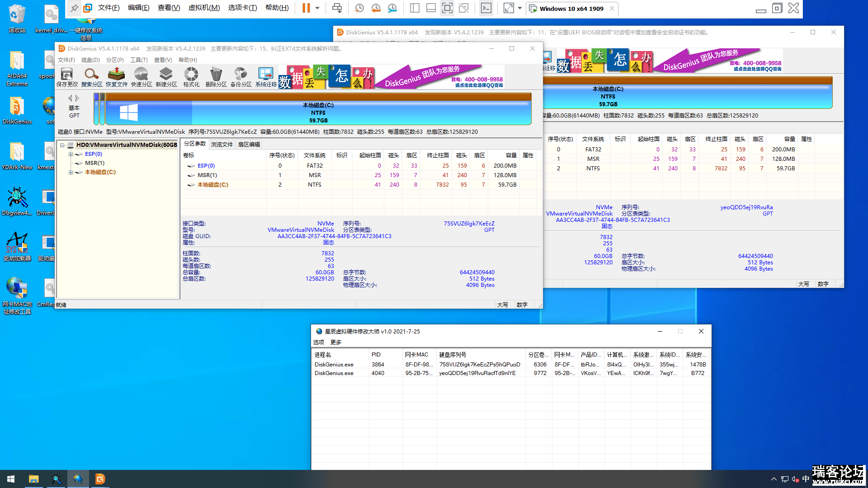Image resolution: width=868 pixels, height=488 pixels.
Task: Open Dbgview desktop icon
Action: click(17, 201)
